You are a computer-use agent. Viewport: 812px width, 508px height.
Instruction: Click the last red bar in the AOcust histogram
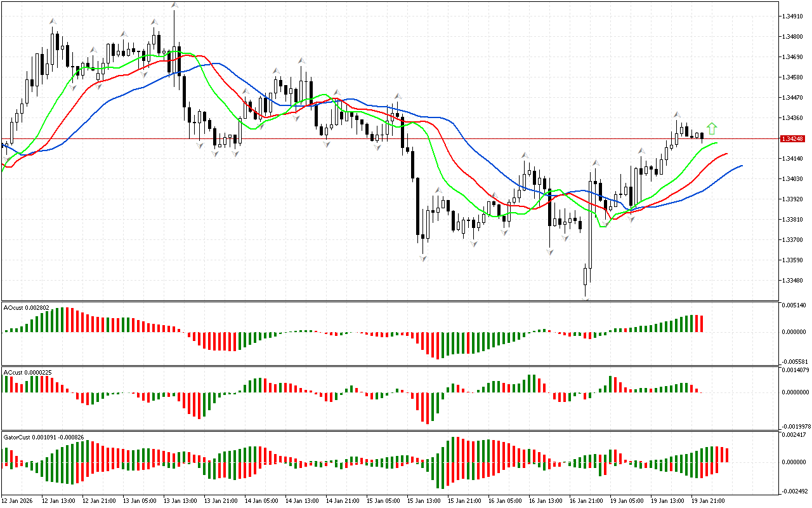[x=702, y=323]
